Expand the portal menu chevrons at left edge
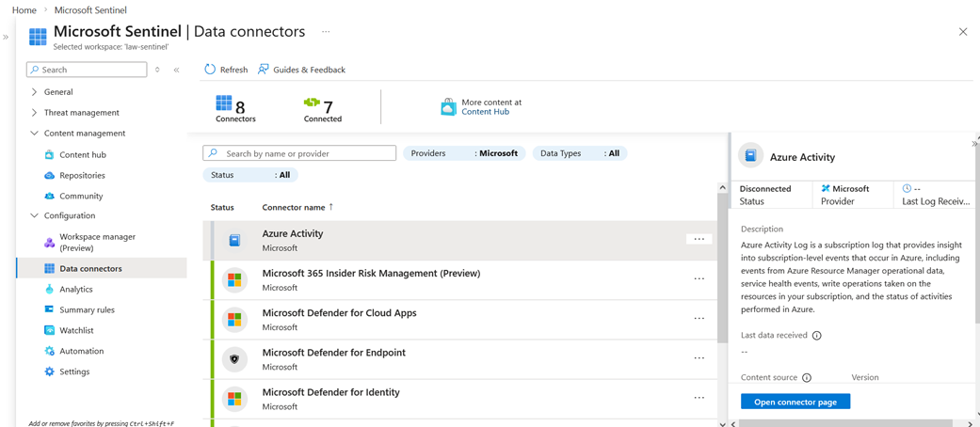The image size is (980, 427). tap(6, 38)
